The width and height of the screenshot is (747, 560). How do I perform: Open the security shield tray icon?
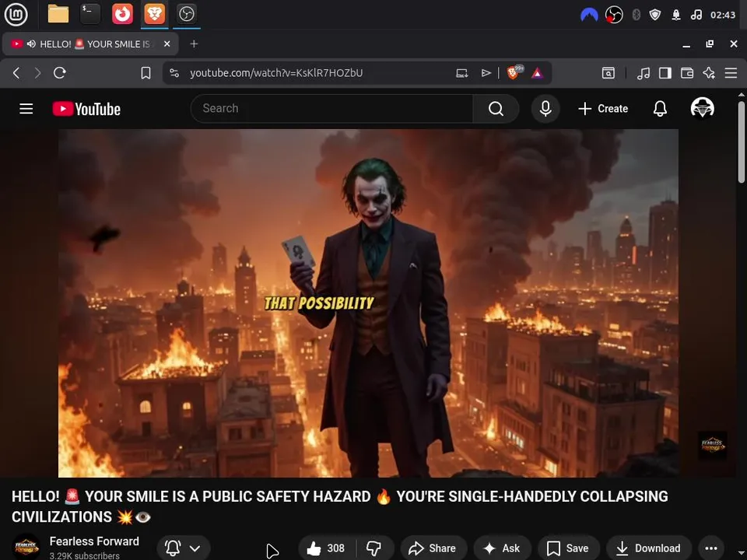click(655, 16)
